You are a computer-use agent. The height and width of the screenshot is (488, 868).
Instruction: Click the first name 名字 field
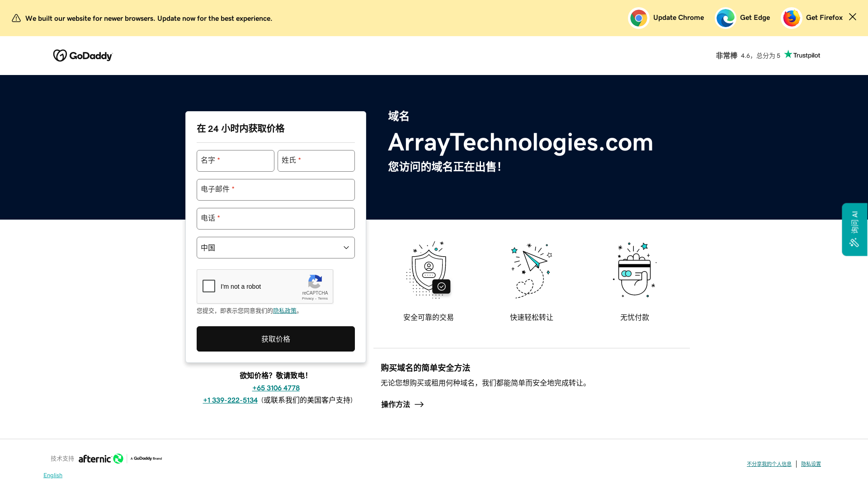235,161
